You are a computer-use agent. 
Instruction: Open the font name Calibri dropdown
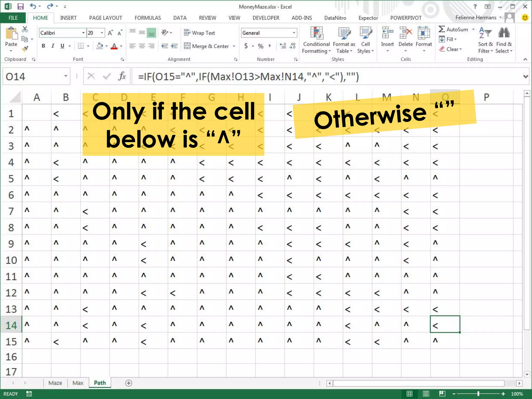(83, 33)
